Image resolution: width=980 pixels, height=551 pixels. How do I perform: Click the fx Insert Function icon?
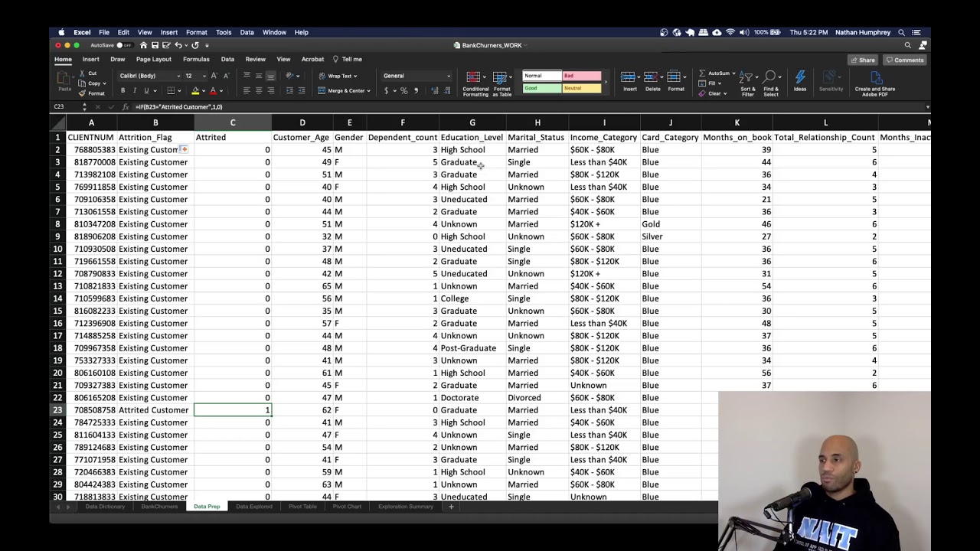(x=125, y=107)
